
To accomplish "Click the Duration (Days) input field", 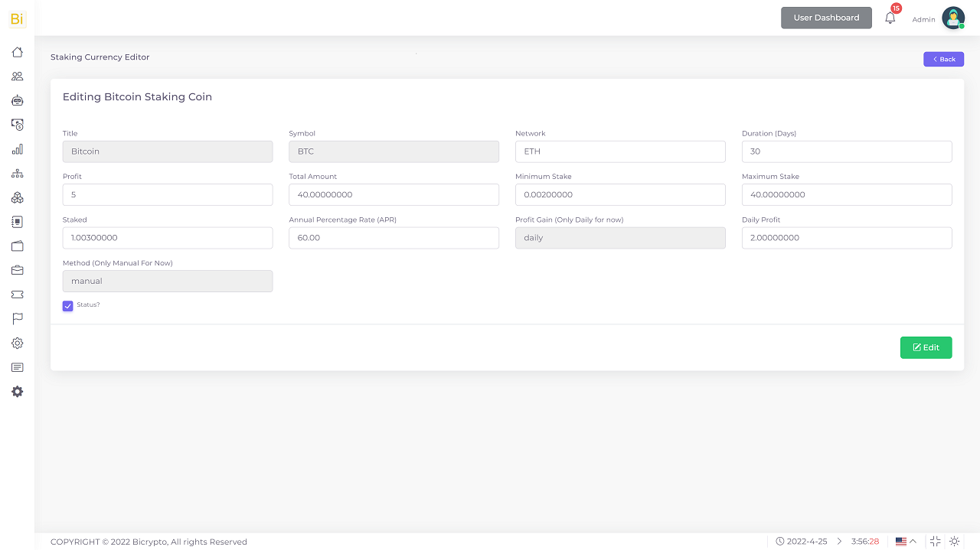I will click(846, 151).
